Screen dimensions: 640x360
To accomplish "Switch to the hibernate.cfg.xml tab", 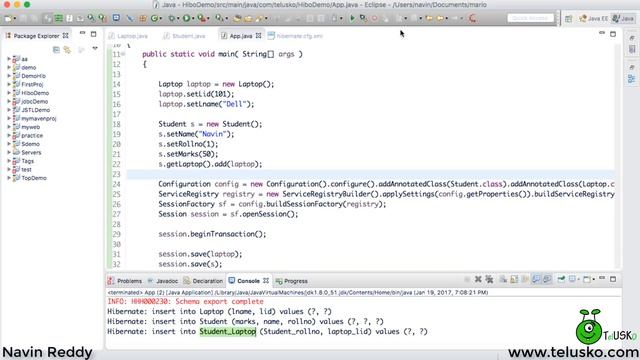I will coord(296,36).
